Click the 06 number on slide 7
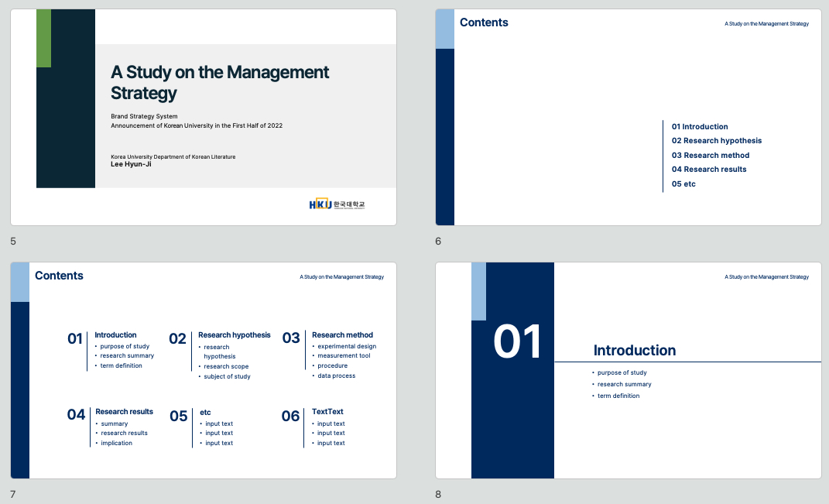 (x=290, y=417)
